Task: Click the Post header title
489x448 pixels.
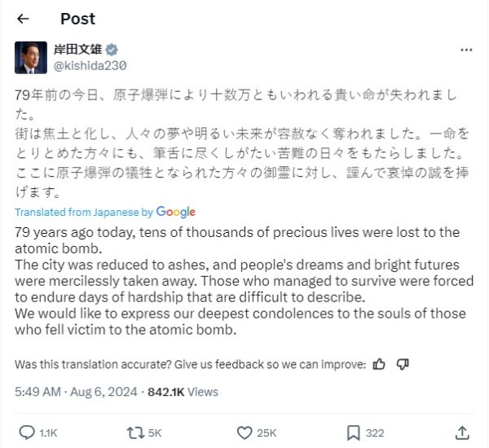Action: tap(77, 18)
